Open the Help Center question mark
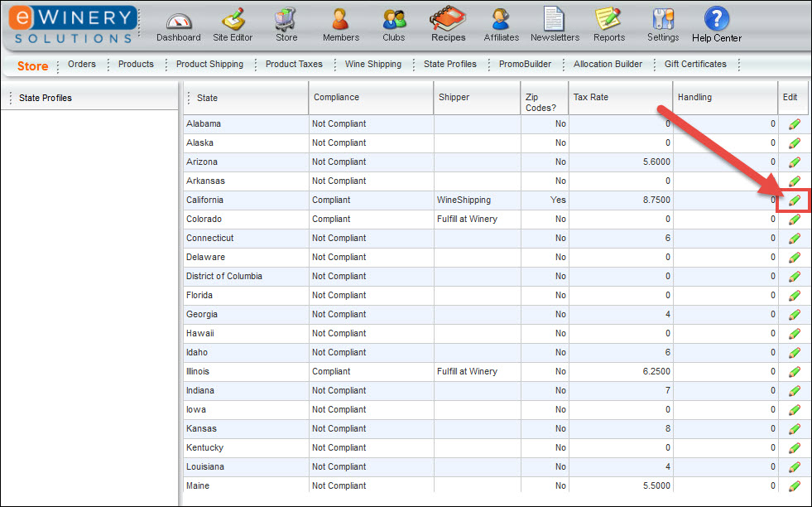The image size is (812, 507). (717, 20)
